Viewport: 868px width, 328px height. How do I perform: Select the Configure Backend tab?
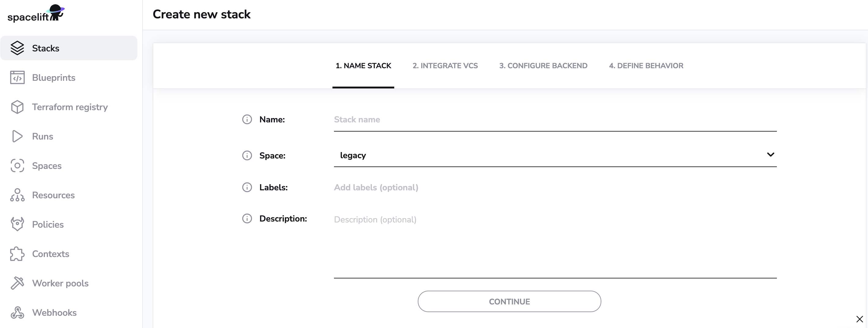click(x=543, y=66)
